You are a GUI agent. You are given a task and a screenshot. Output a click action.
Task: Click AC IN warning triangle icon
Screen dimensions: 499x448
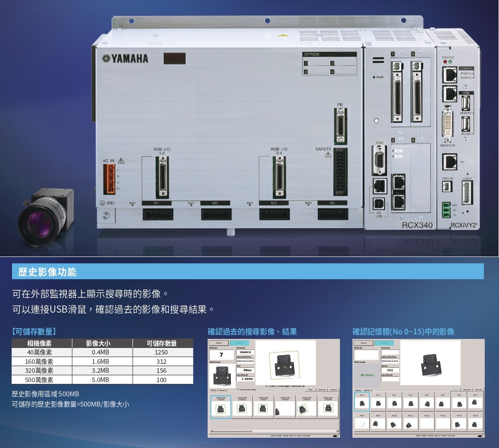(x=121, y=161)
